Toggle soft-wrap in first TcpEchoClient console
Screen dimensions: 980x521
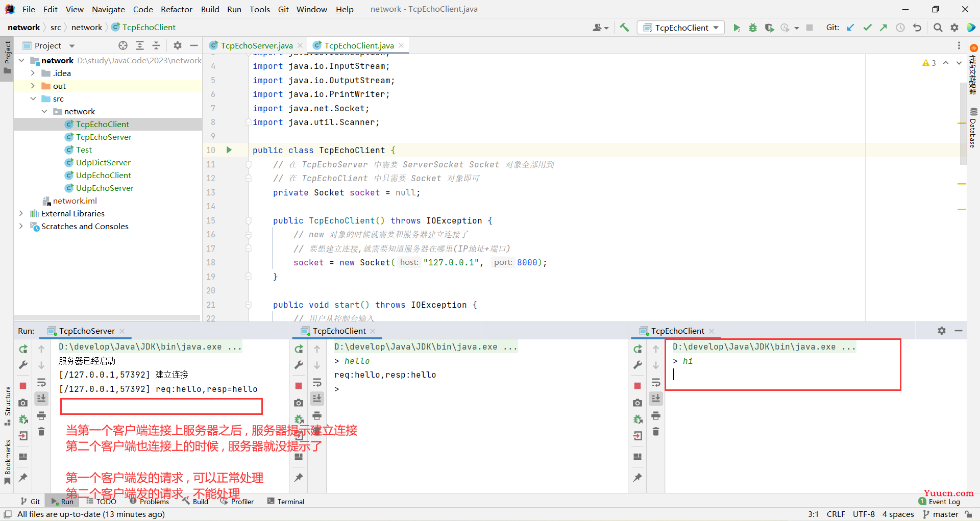tap(317, 383)
